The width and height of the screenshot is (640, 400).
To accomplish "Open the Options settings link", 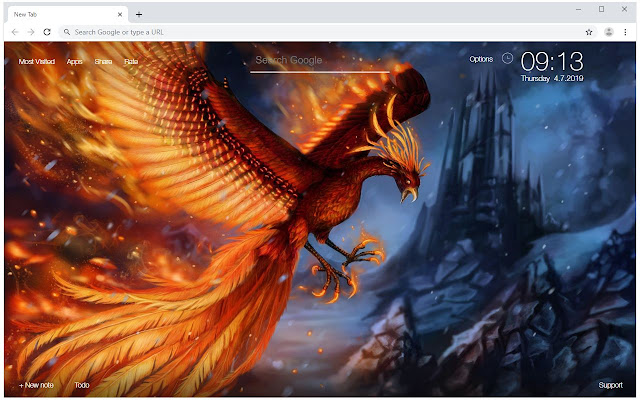I will point(481,59).
